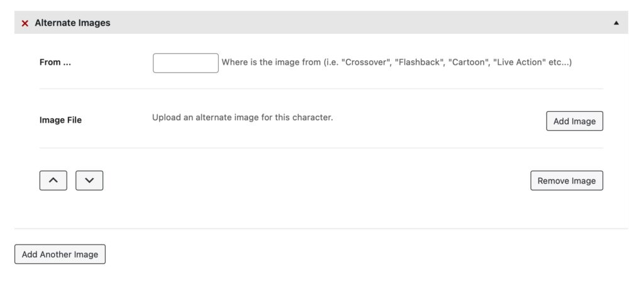The image size is (644, 288).
Task: Collapse the Alternate Images panel triangle
Action: click(x=616, y=23)
